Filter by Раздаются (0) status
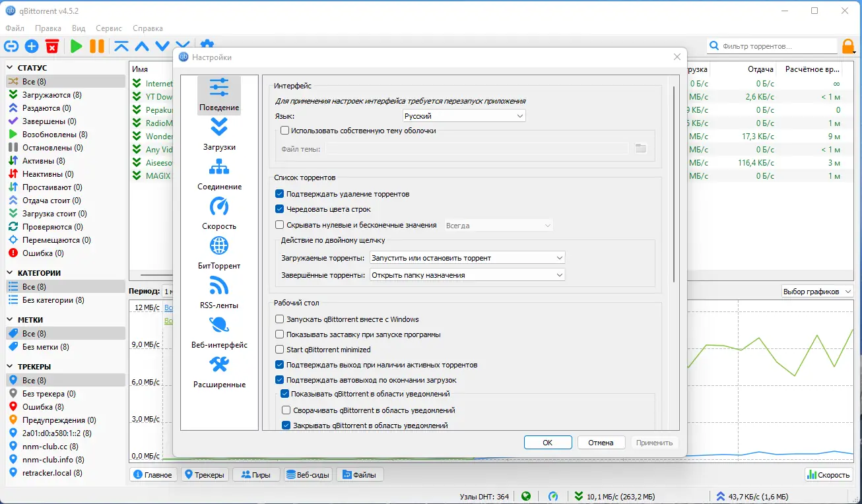This screenshot has height=504, width=862. pos(65,108)
